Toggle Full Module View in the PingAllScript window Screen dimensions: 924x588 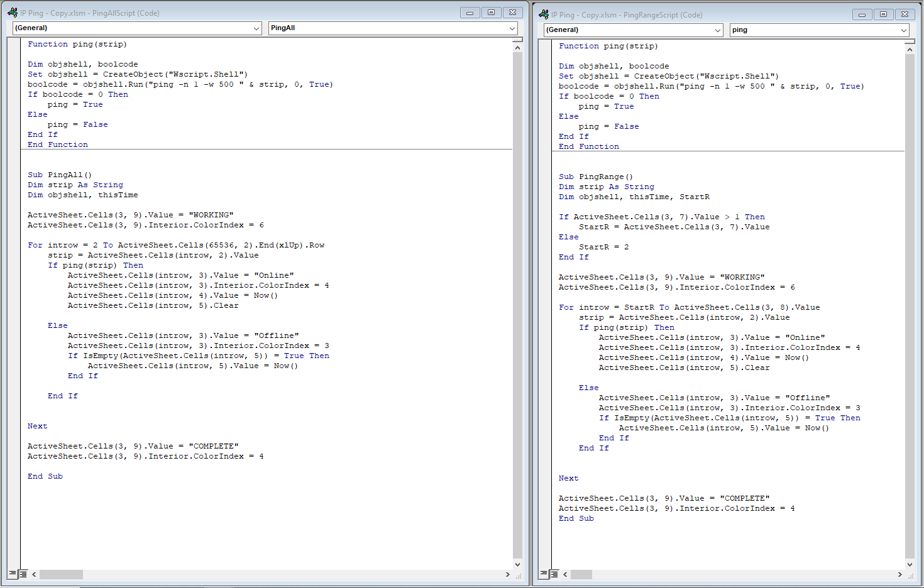(23, 574)
